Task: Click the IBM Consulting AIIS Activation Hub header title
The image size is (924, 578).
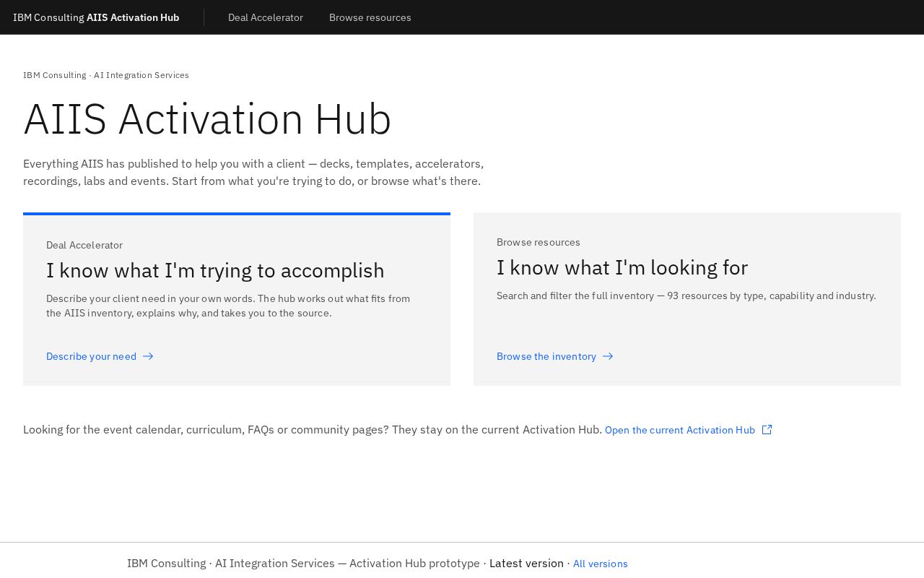Action: [96, 17]
